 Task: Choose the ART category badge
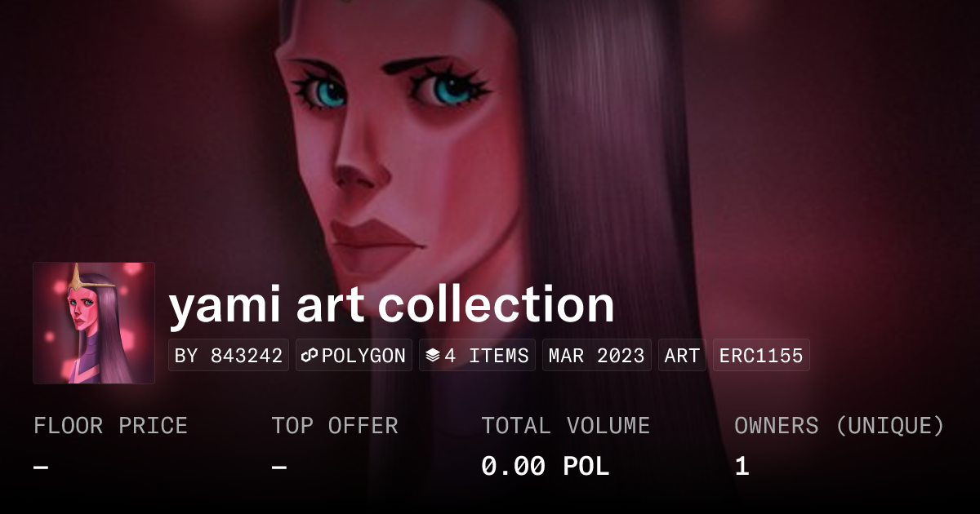coord(682,356)
